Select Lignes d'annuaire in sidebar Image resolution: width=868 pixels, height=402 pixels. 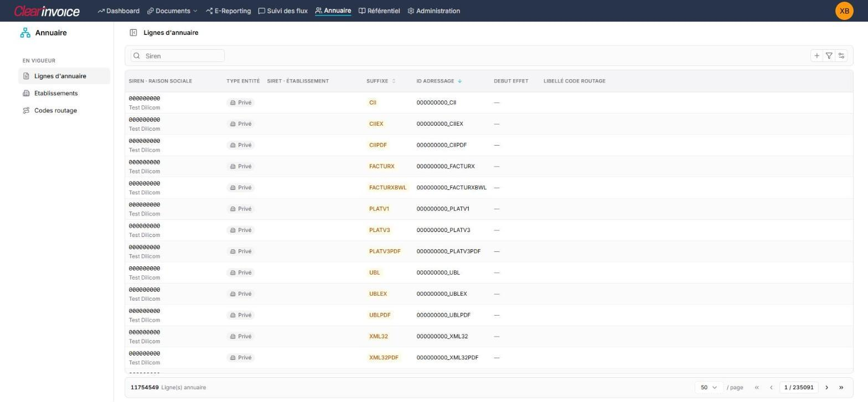(64, 76)
